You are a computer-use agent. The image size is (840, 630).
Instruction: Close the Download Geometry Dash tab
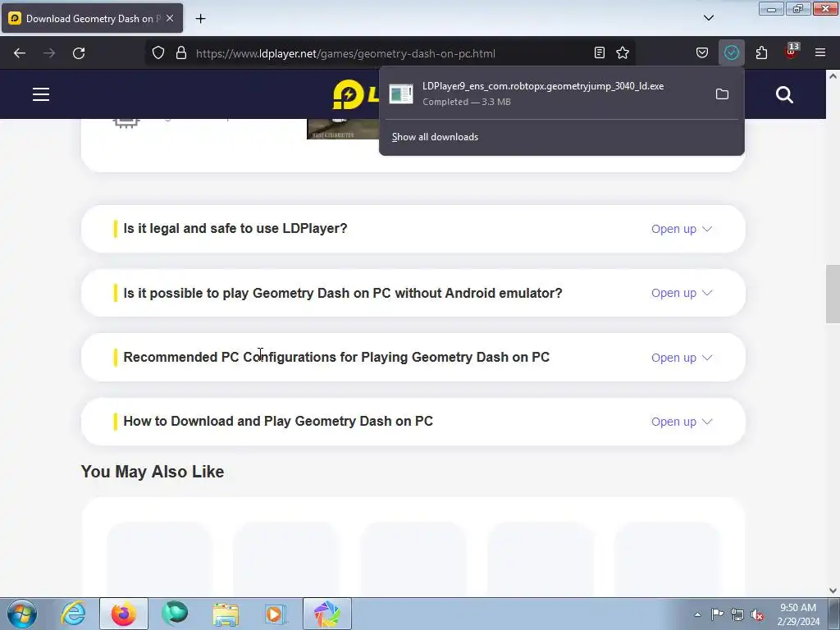(170, 18)
